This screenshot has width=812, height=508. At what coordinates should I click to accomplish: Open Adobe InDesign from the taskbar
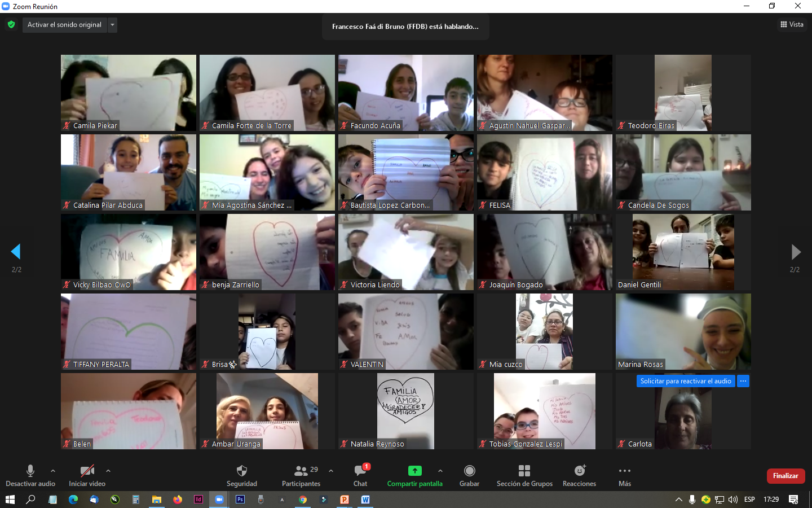pos(198,500)
